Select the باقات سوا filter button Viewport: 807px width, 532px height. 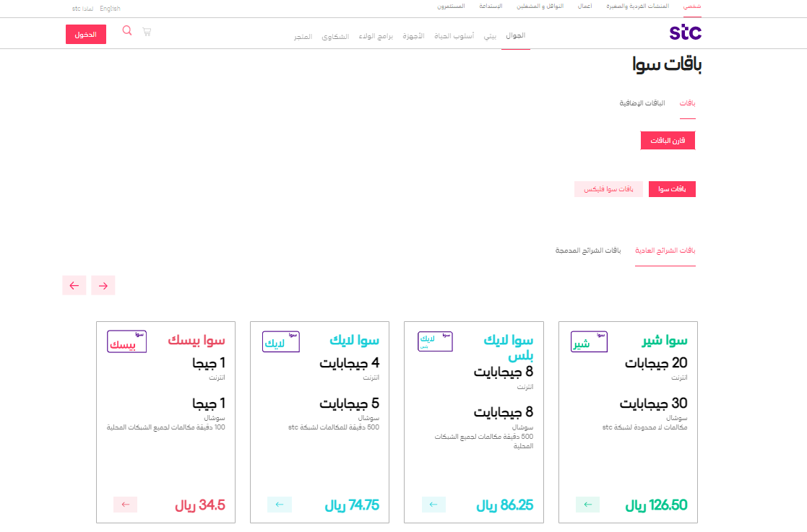[672, 189]
